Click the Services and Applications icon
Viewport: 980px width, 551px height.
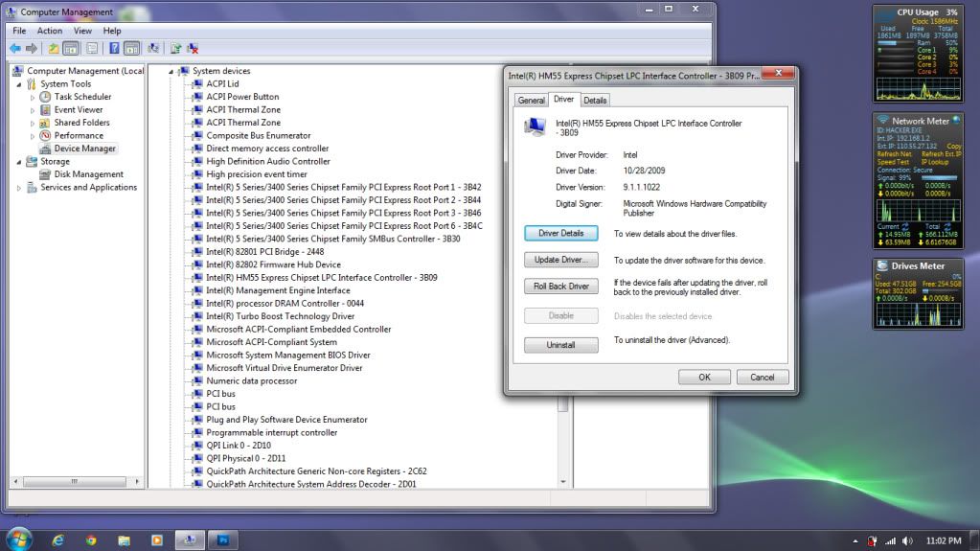coord(32,188)
